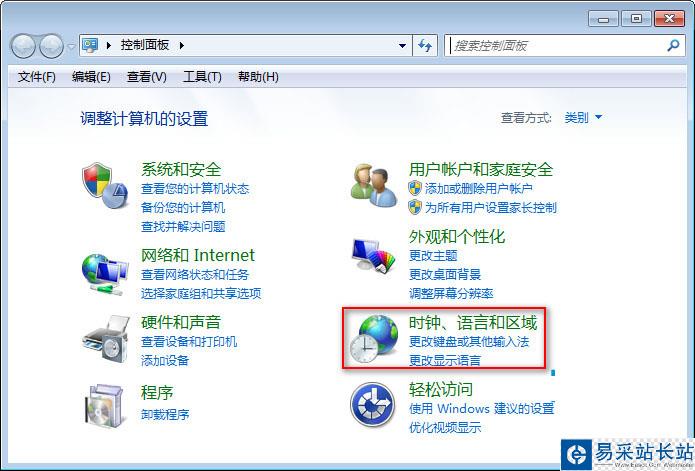Open the 系统和安全 shield icon
The image size is (695, 471).
point(105,185)
